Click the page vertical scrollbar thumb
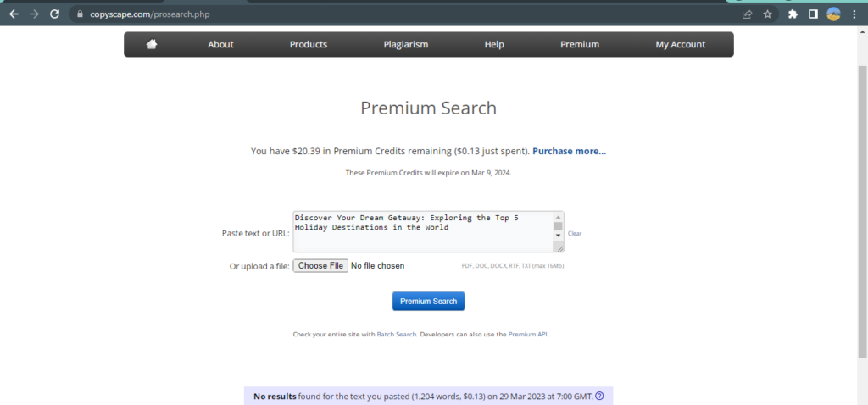 click(x=862, y=211)
